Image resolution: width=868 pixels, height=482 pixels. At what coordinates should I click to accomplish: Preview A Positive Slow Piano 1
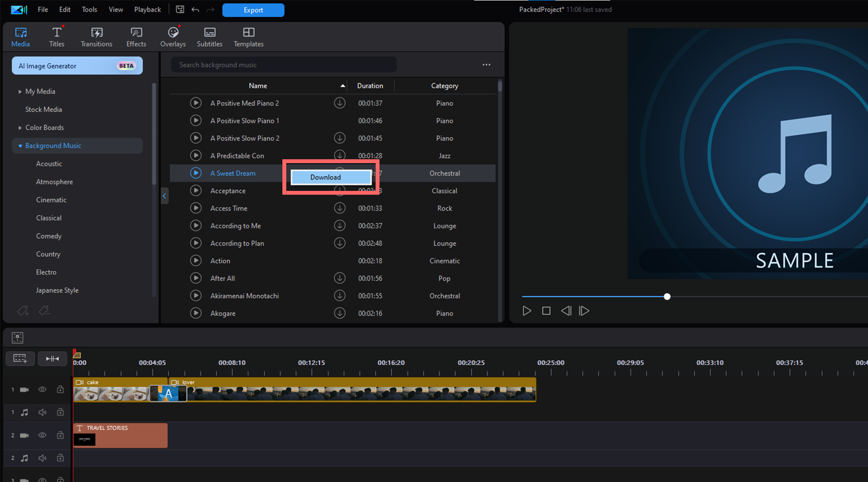coord(196,120)
